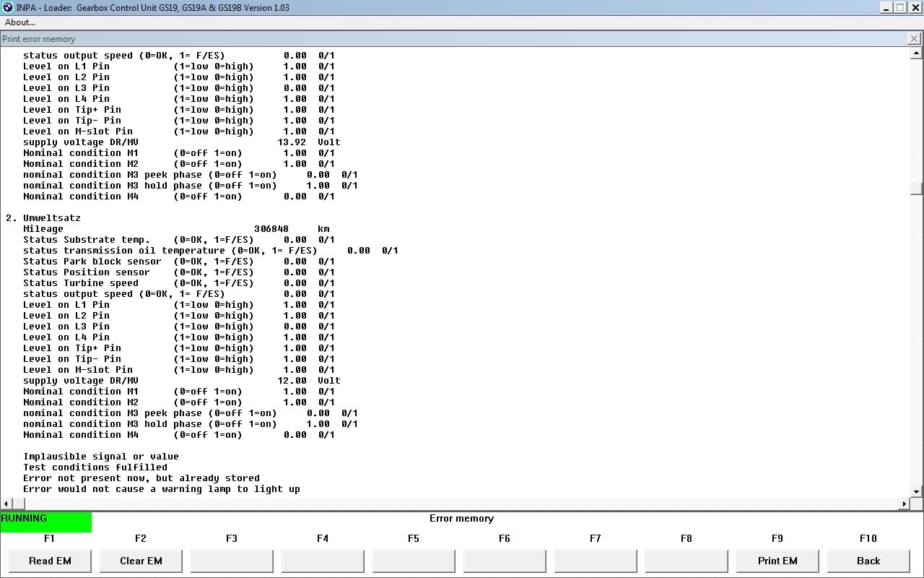924x578 pixels.
Task: Minimize the INPA window
Action: (886, 7)
